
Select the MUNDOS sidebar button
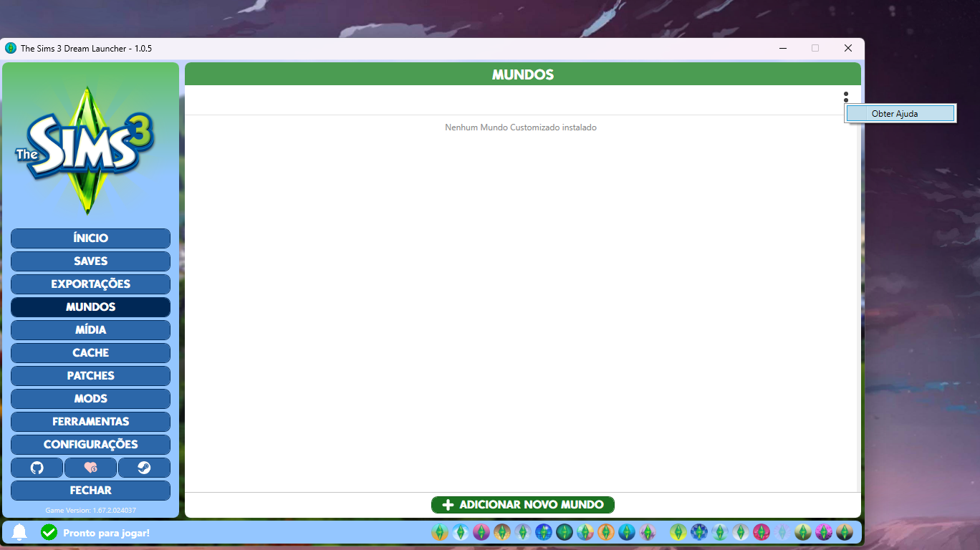90,307
